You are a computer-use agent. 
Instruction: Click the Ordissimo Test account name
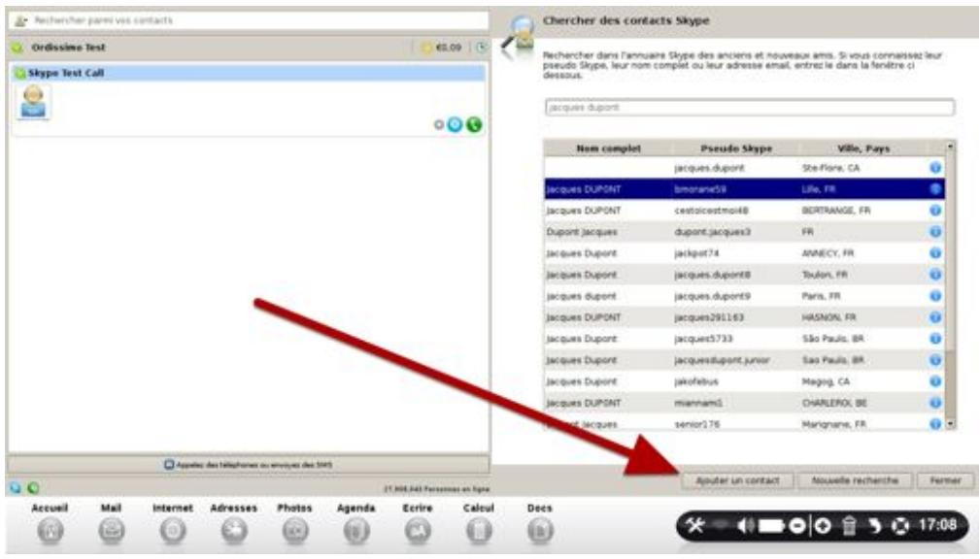[68, 48]
